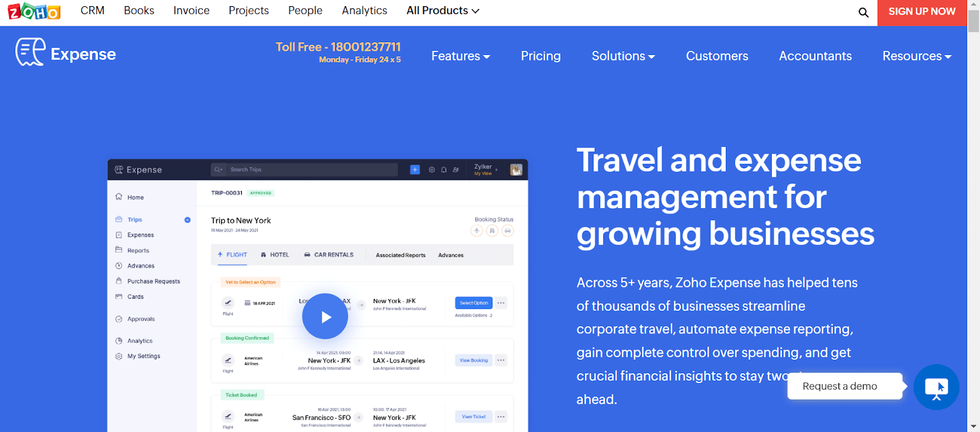Screen dimensions: 980x432
Task: Click the Booking Confirmed label
Action: point(247,338)
